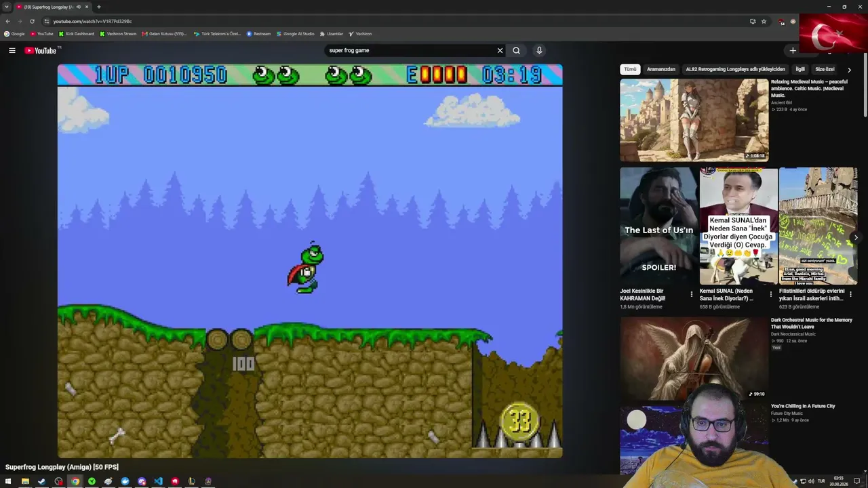The image size is (868, 488).
Task: Open the notification center in the tray
Action: pyautogui.click(x=856, y=481)
